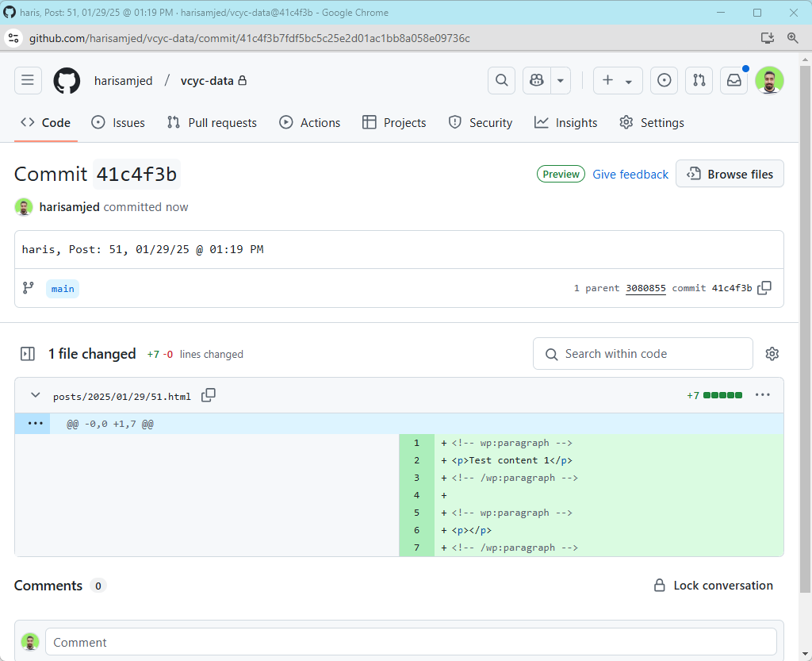The image size is (812, 661).
Task: Switch to the Insights tab
Action: 565,123
